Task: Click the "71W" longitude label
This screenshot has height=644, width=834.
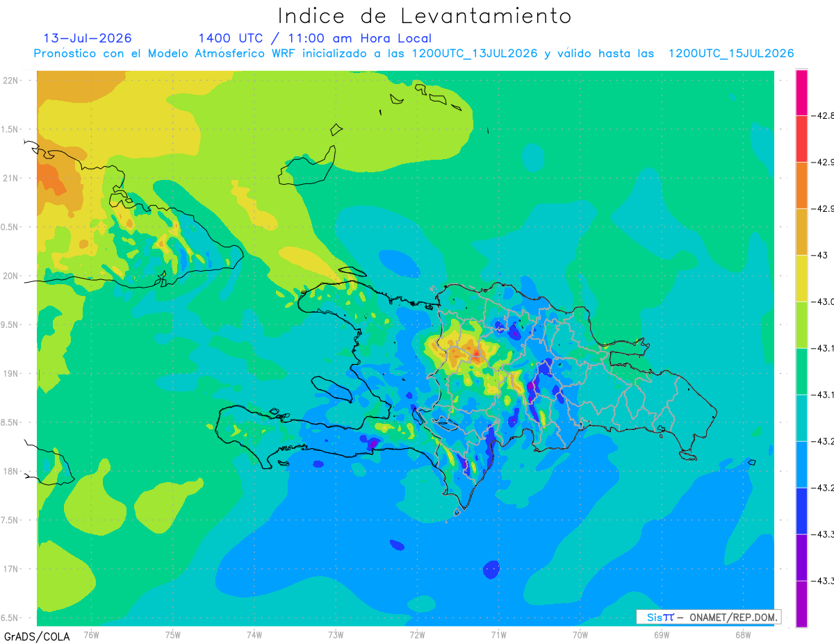Action: click(x=498, y=634)
